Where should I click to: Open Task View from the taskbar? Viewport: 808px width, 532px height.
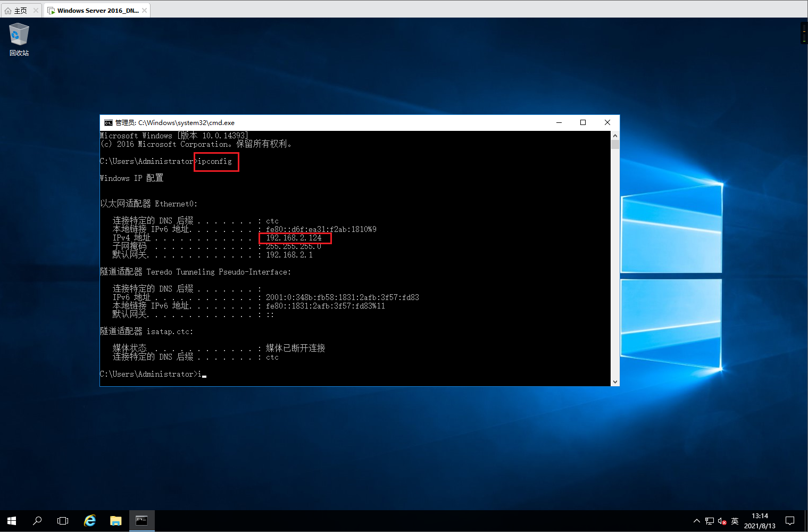click(x=63, y=521)
